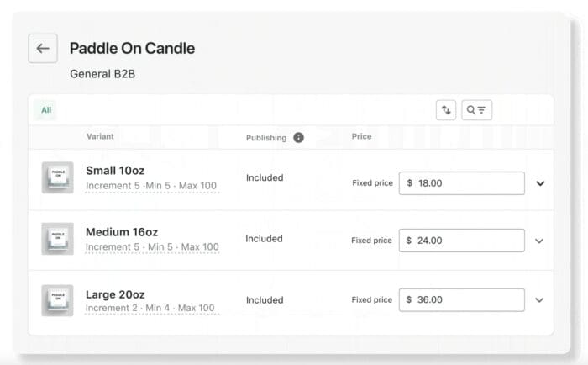Open the search and filter button
The width and height of the screenshot is (588, 365).
(x=476, y=110)
